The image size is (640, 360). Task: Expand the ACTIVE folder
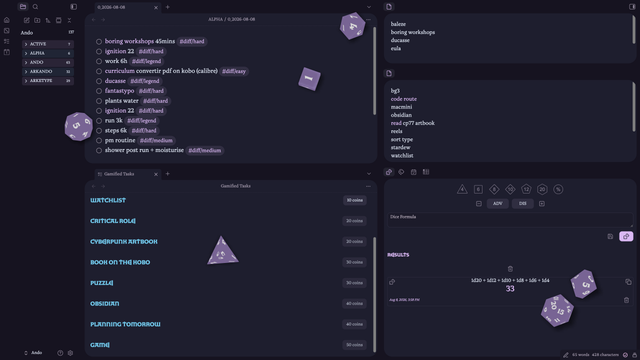pos(47,44)
